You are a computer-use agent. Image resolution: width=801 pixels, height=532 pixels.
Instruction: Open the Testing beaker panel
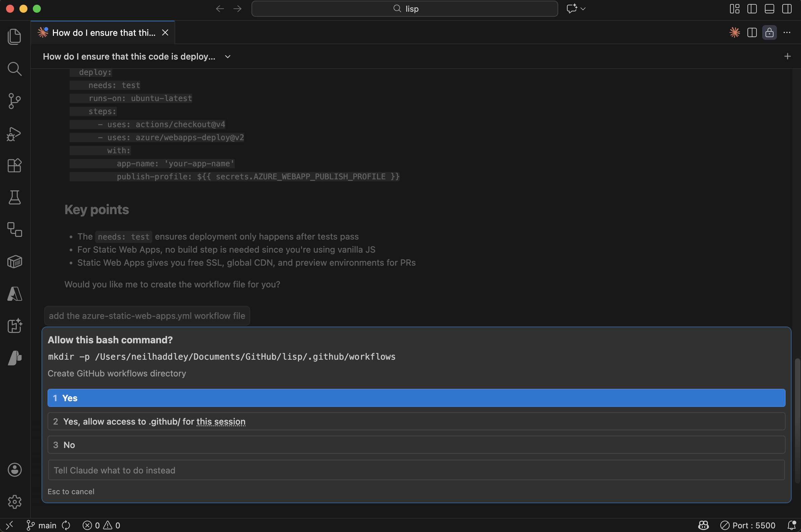coord(14,197)
